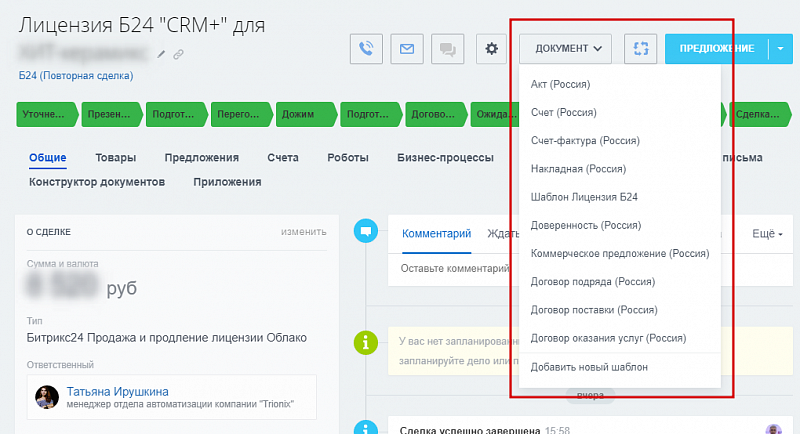The image size is (800, 434).
Task: Choose Договор подряда (Россия)
Action: tap(593, 282)
